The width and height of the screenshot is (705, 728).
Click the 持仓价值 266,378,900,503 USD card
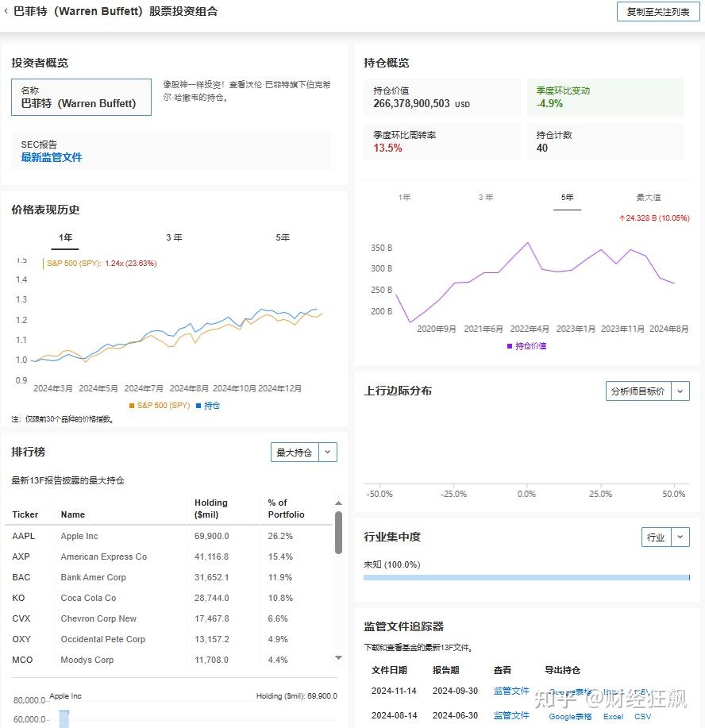(x=442, y=97)
